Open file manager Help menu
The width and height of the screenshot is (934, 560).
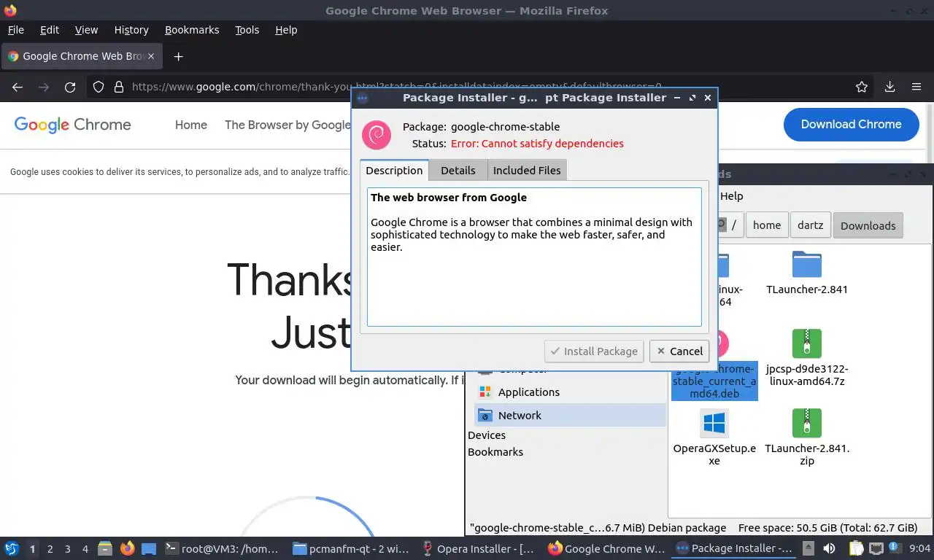click(x=731, y=196)
